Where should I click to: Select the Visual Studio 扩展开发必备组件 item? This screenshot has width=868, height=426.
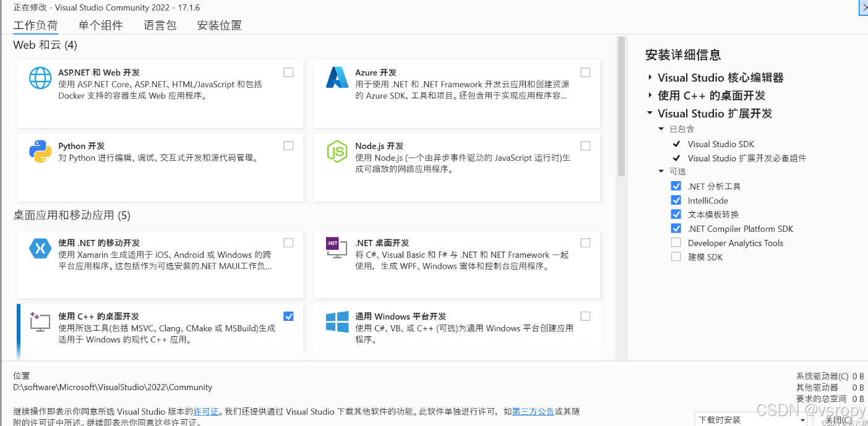(x=747, y=158)
